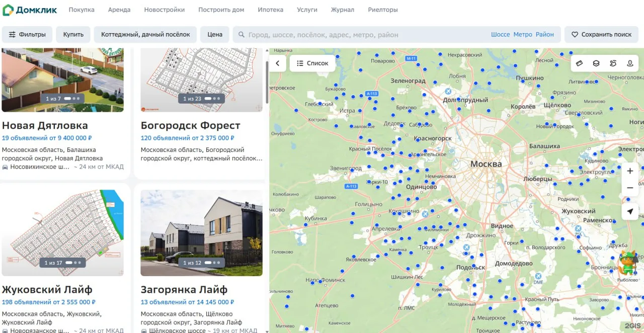The height and width of the screenshot is (333, 644).
Task: Go to the Новостройки section
Action: (x=164, y=10)
